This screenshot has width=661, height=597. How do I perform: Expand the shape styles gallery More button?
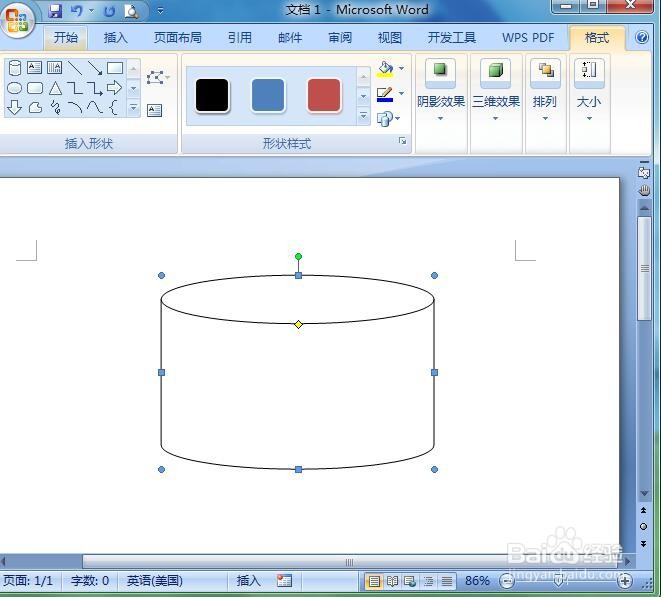click(363, 115)
